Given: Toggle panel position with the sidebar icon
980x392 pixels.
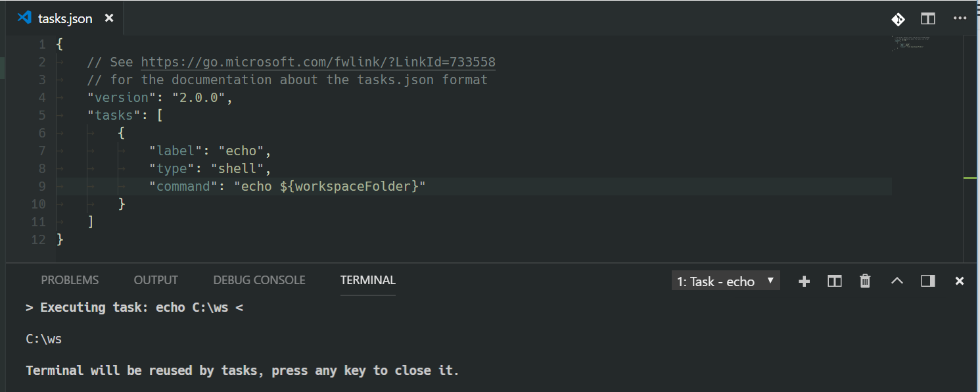Looking at the screenshot, I should pyautogui.click(x=927, y=281).
